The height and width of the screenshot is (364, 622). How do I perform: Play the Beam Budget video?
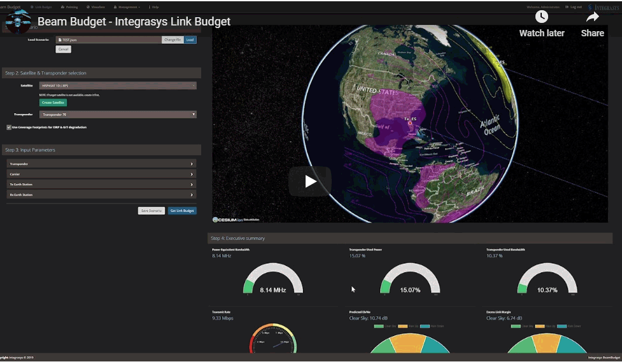[x=310, y=181]
